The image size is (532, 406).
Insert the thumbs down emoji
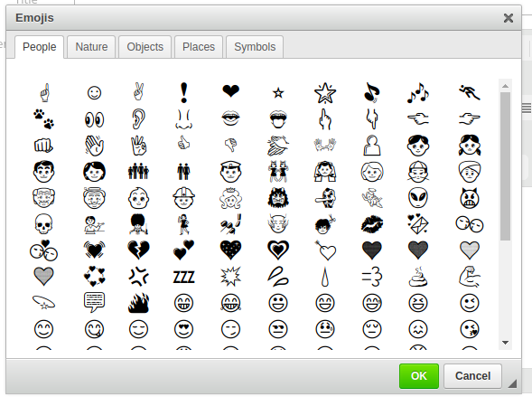point(230,145)
